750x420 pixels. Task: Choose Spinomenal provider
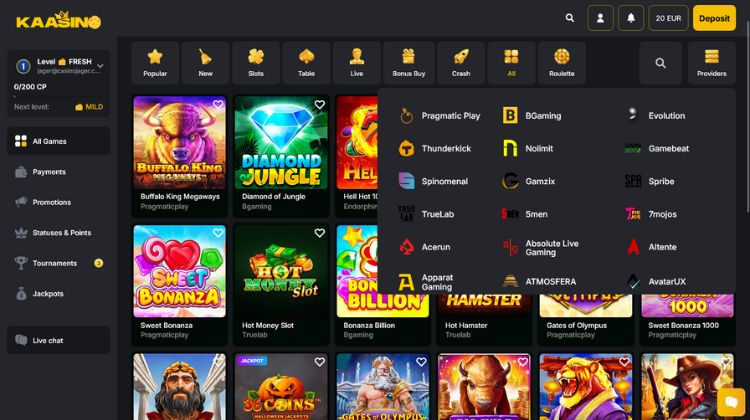pos(433,181)
